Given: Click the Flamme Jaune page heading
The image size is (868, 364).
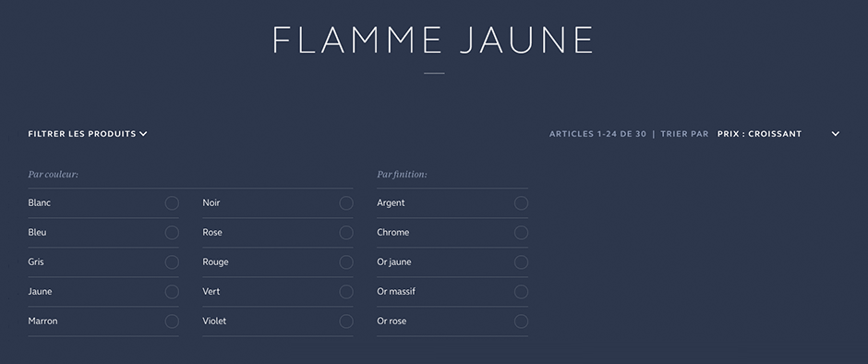Looking at the screenshot, I should point(433,40).
